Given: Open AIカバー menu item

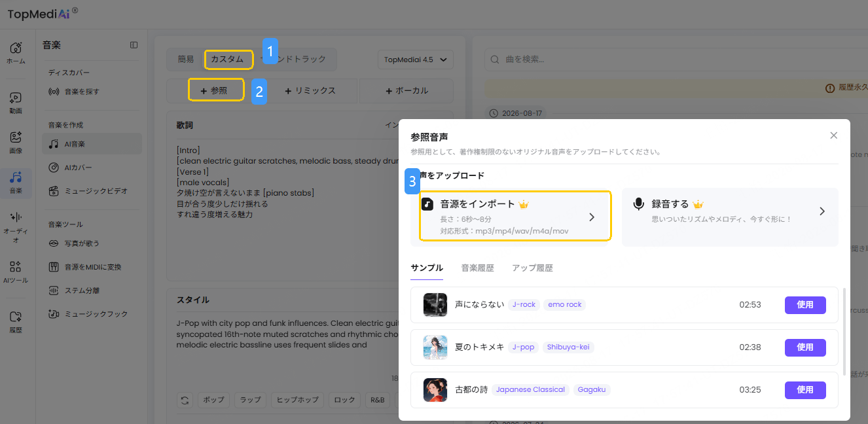Looking at the screenshot, I should [x=92, y=168].
